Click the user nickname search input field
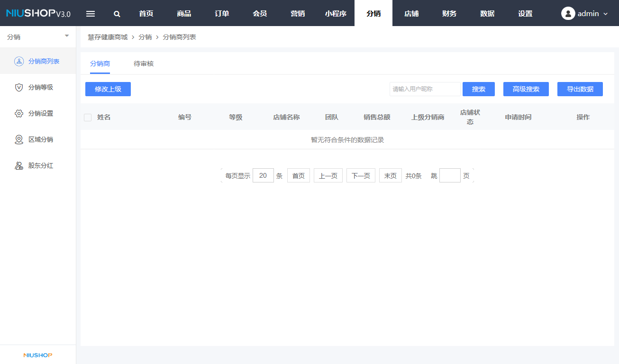619x364 pixels. [425, 89]
